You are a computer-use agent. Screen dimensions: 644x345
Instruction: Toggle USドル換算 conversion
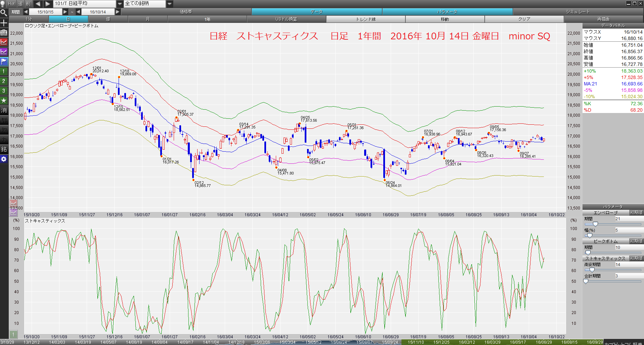point(287,19)
